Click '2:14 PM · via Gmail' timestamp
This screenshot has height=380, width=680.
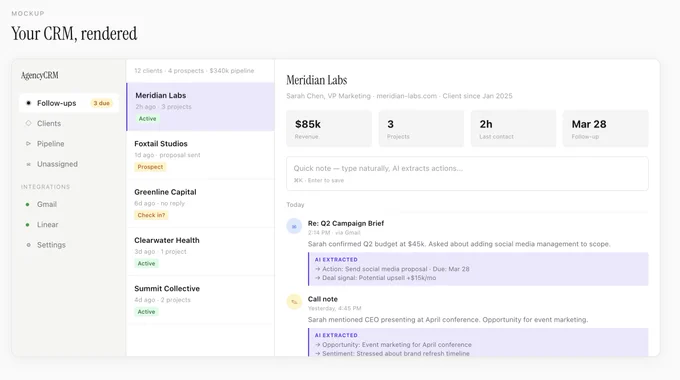(x=334, y=233)
